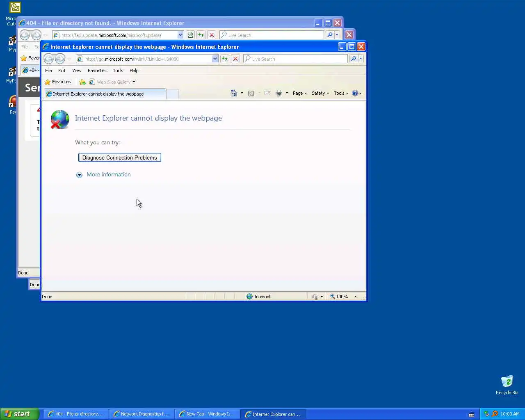Open a new tab with small blank tab

172,94
